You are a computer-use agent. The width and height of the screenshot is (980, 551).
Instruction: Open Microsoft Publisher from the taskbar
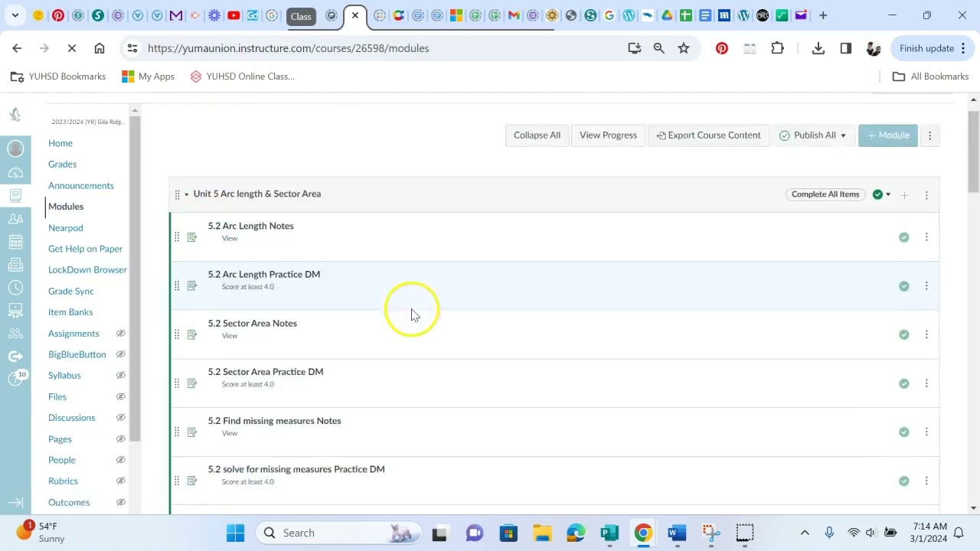pyautogui.click(x=609, y=533)
